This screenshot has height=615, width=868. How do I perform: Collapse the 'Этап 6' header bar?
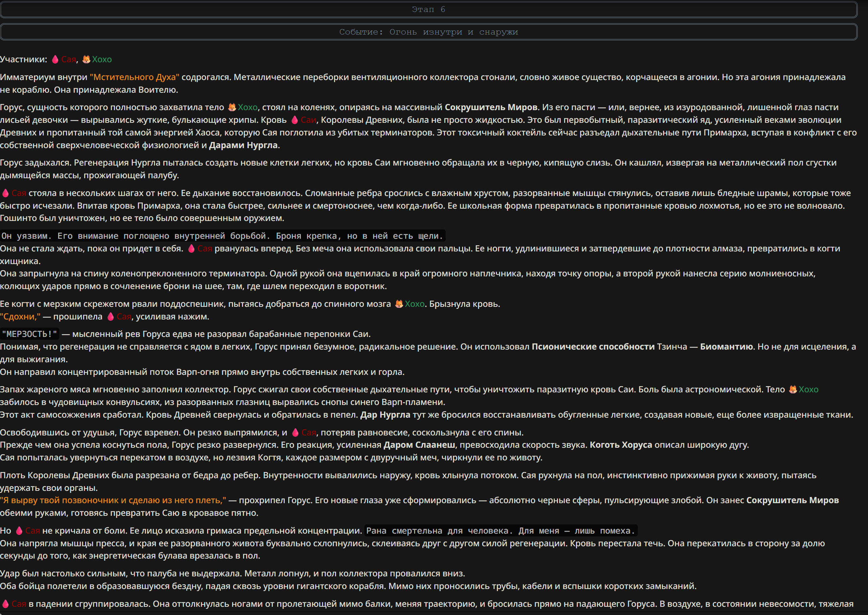click(x=429, y=10)
